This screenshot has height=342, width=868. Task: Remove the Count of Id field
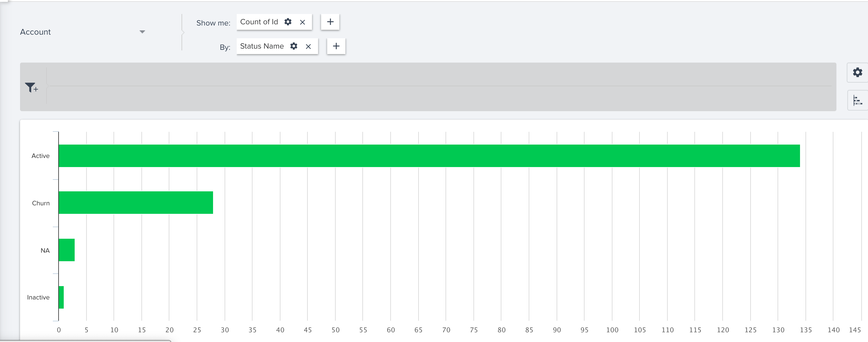click(x=302, y=22)
